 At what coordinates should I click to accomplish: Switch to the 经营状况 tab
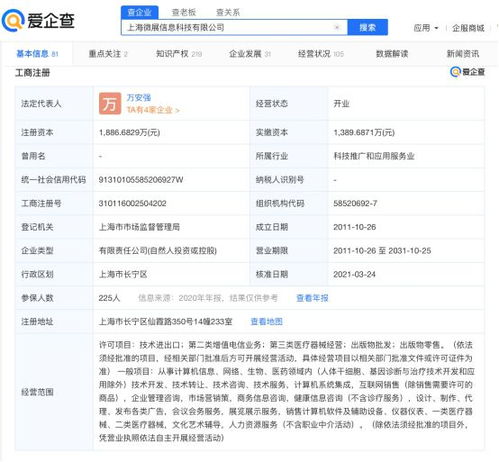point(321,54)
